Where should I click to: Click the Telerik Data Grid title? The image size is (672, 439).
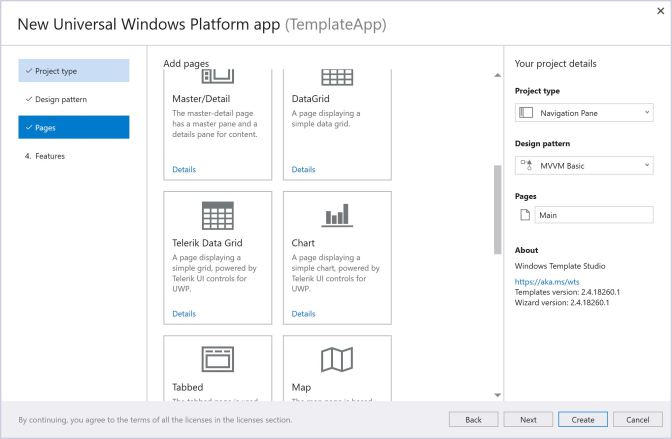pyautogui.click(x=207, y=243)
